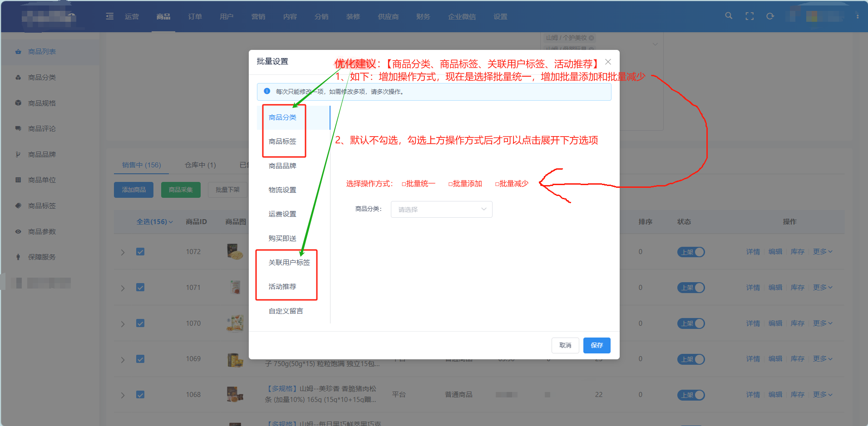Viewport: 868px width, 426px height.
Task: Uncheck the checkbox for product 1072
Action: tap(140, 252)
